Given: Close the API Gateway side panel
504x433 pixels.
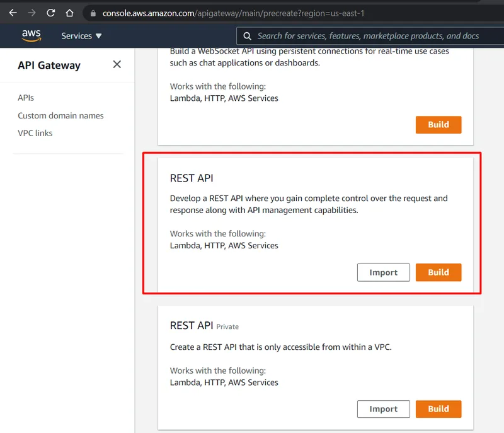Looking at the screenshot, I should [x=117, y=64].
